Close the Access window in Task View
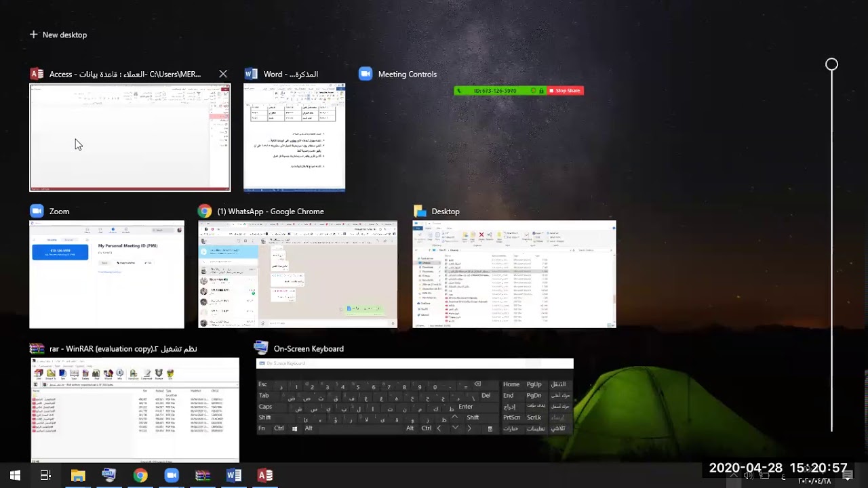The width and height of the screenshot is (868, 488). [223, 74]
